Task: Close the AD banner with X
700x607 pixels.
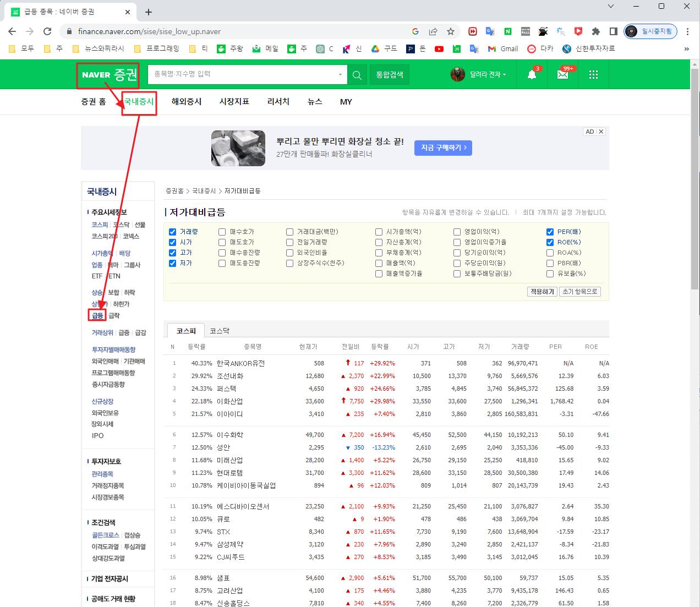Action: tap(601, 132)
